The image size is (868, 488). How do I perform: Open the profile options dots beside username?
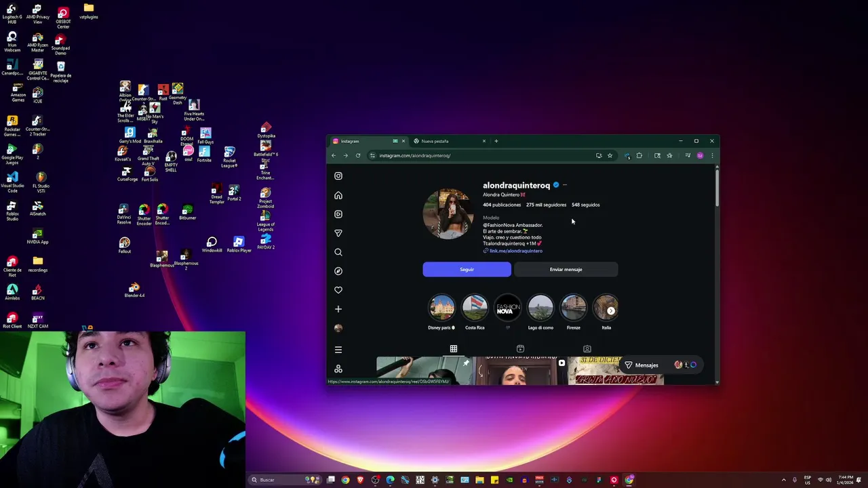pos(565,185)
